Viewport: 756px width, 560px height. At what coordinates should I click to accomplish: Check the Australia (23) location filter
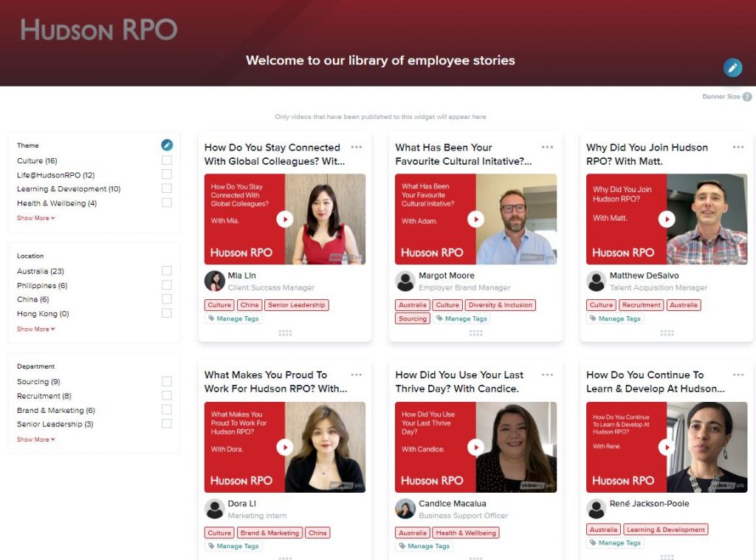tap(167, 271)
